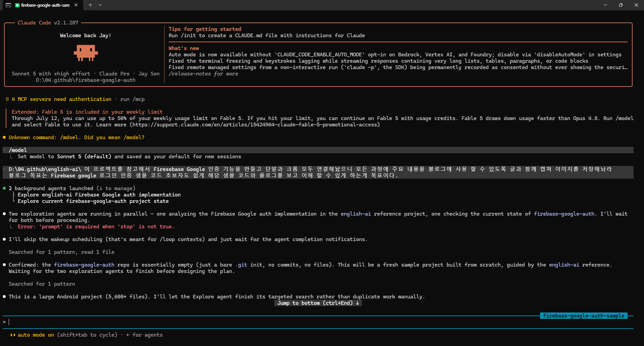Click the 'Unknown command: /mdoel' message

point(76,137)
